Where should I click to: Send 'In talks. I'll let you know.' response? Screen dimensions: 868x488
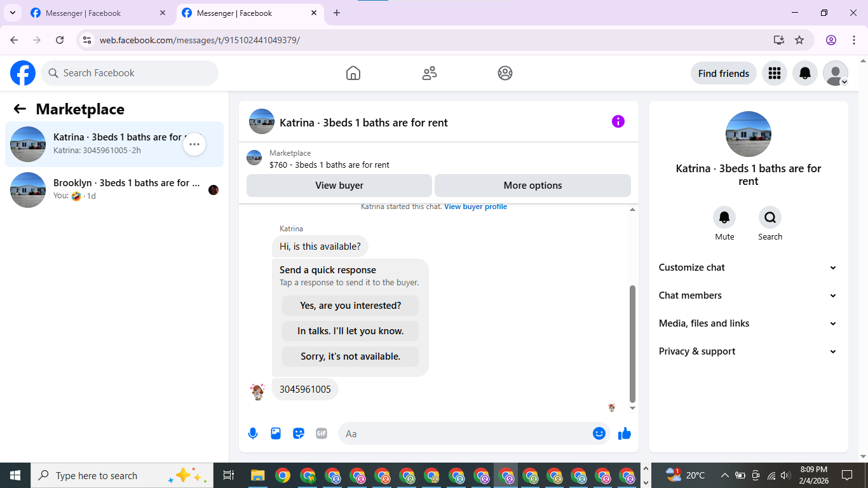coord(351,331)
